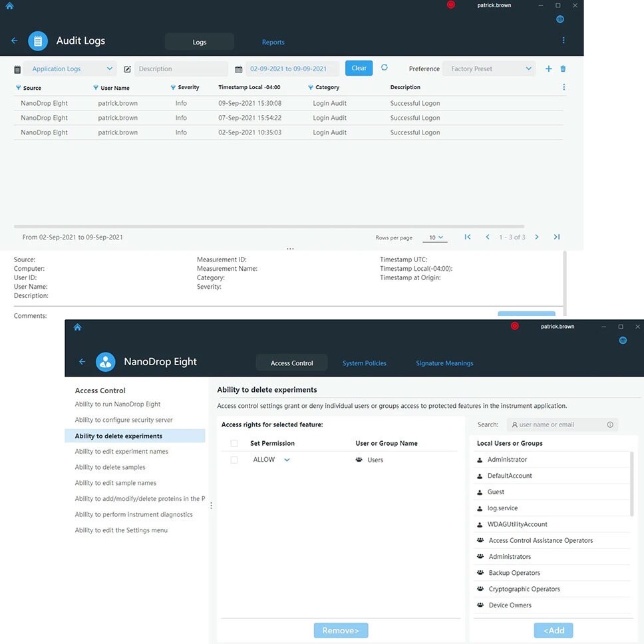Filter by Source column funnel icon
644x644 pixels.
(x=18, y=87)
